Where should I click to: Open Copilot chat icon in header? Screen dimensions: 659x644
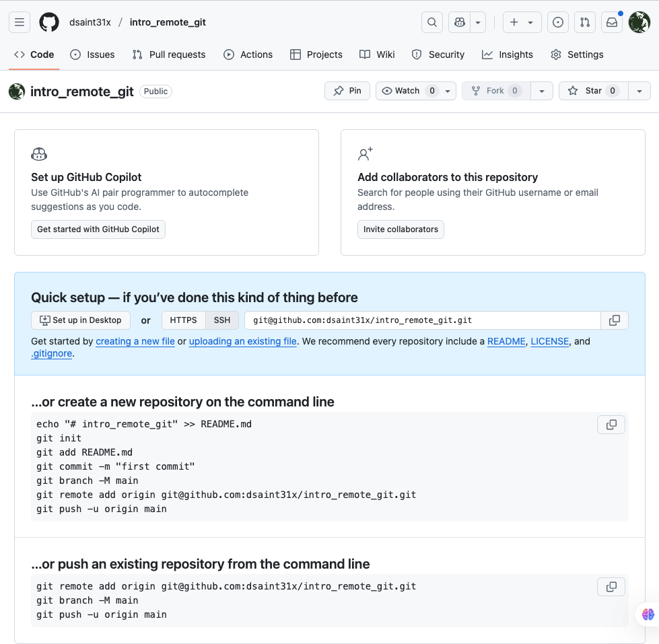(459, 22)
